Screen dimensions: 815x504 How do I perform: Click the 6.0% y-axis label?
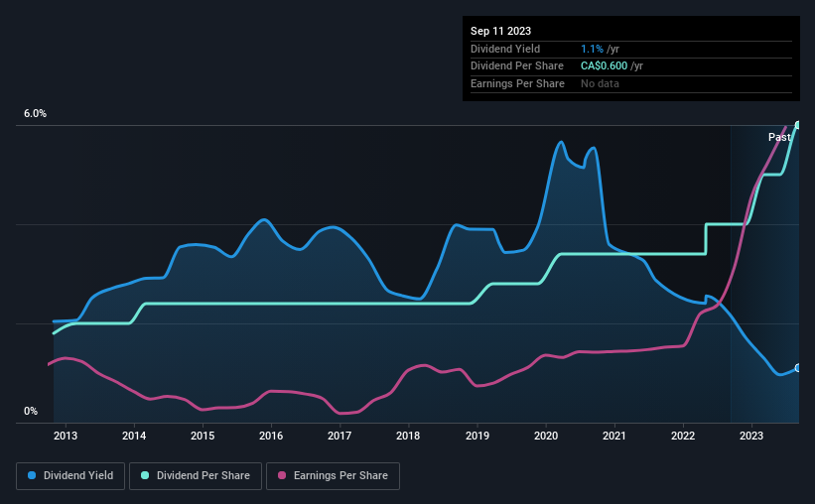point(35,113)
